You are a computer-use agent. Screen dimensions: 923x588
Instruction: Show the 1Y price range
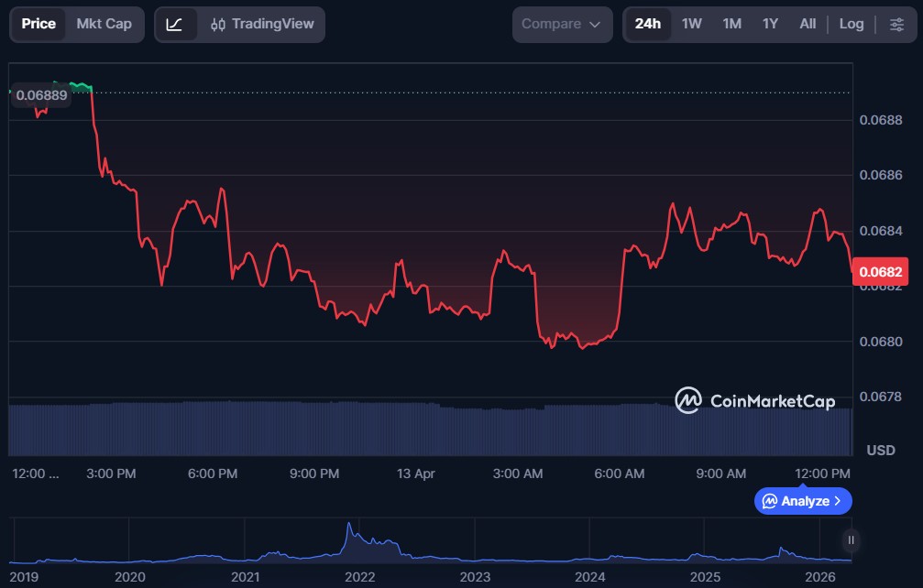pyautogui.click(x=770, y=24)
